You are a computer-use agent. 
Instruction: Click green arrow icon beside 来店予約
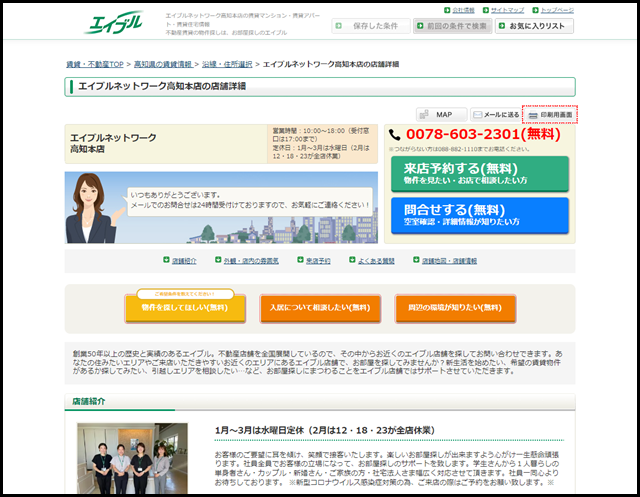click(x=300, y=260)
